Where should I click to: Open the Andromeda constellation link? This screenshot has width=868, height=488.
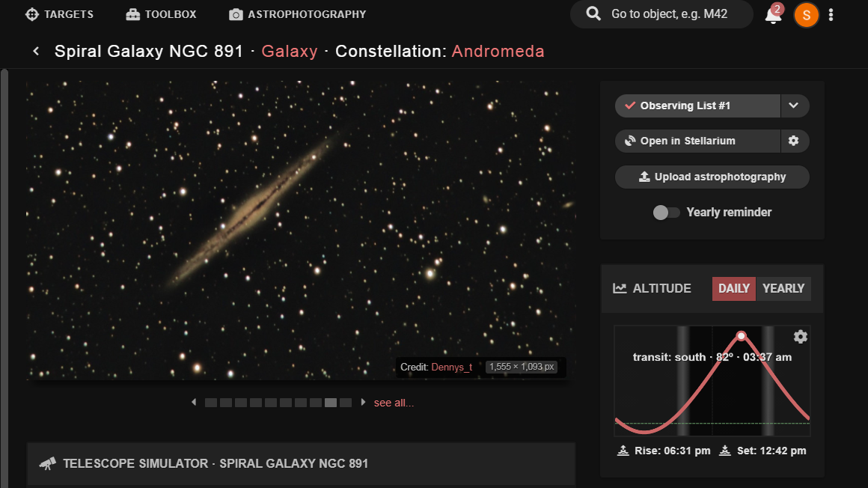pos(498,51)
